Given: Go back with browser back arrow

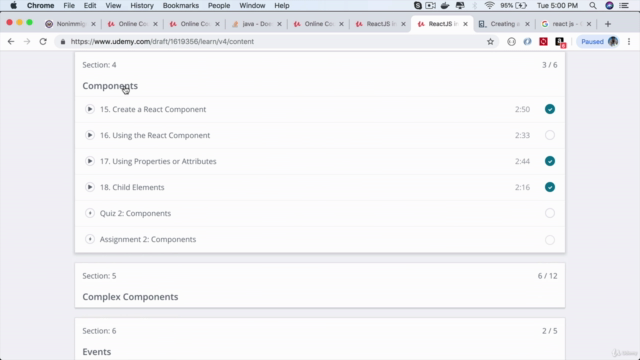Looking at the screenshot, I should coord(11,42).
